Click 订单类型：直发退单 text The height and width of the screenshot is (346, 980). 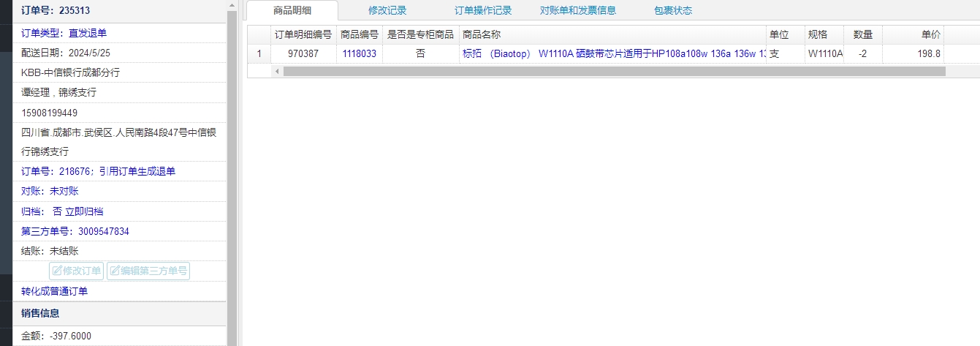tap(64, 33)
